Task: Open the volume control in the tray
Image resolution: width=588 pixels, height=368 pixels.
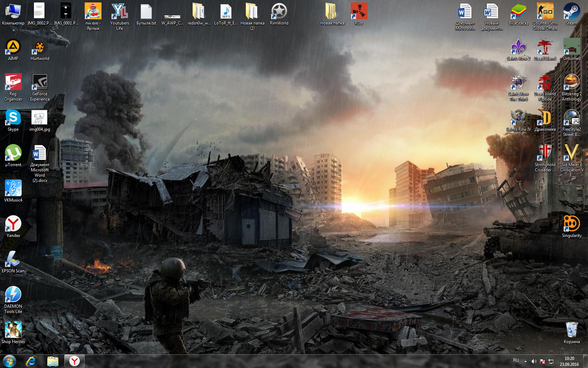Action: pyautogui.click(x=534, y=361)
